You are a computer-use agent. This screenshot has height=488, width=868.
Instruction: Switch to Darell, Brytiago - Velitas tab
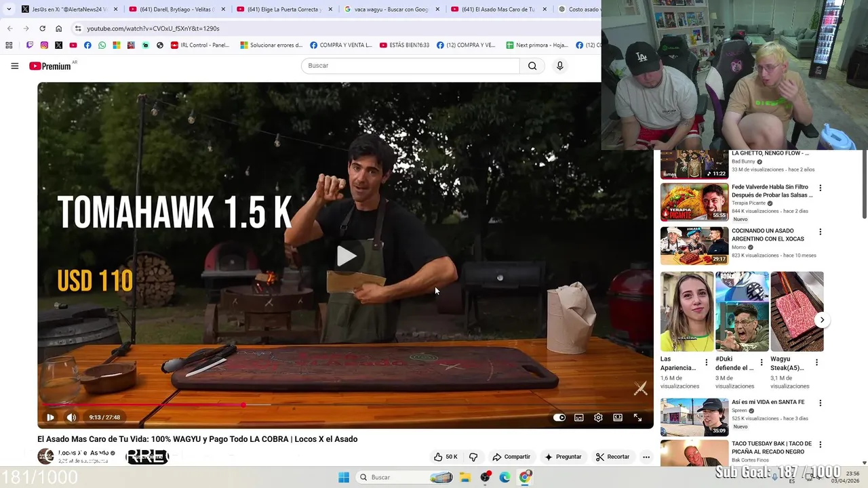(x=176, y=9)
